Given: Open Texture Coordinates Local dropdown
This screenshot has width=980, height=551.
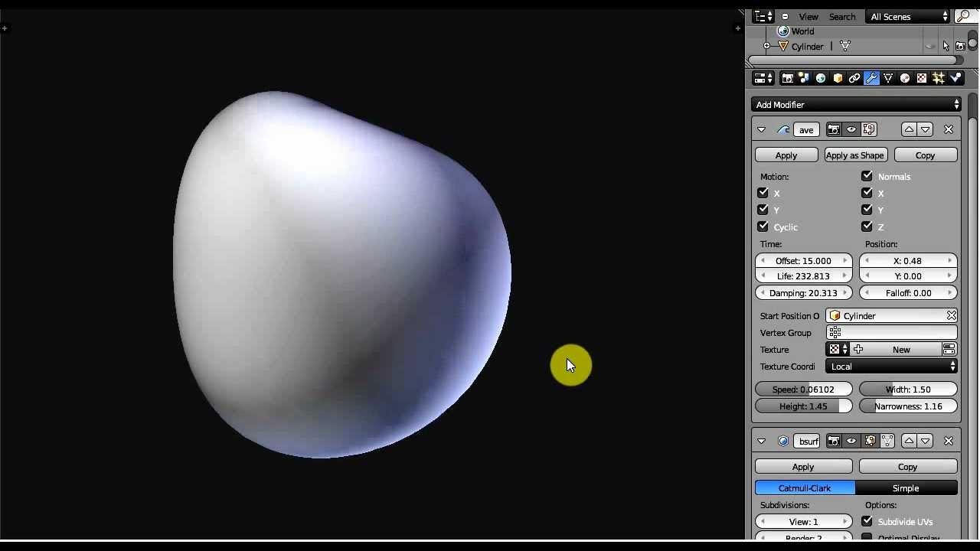Looking at the screenshot, I should (x=892, y=367).
